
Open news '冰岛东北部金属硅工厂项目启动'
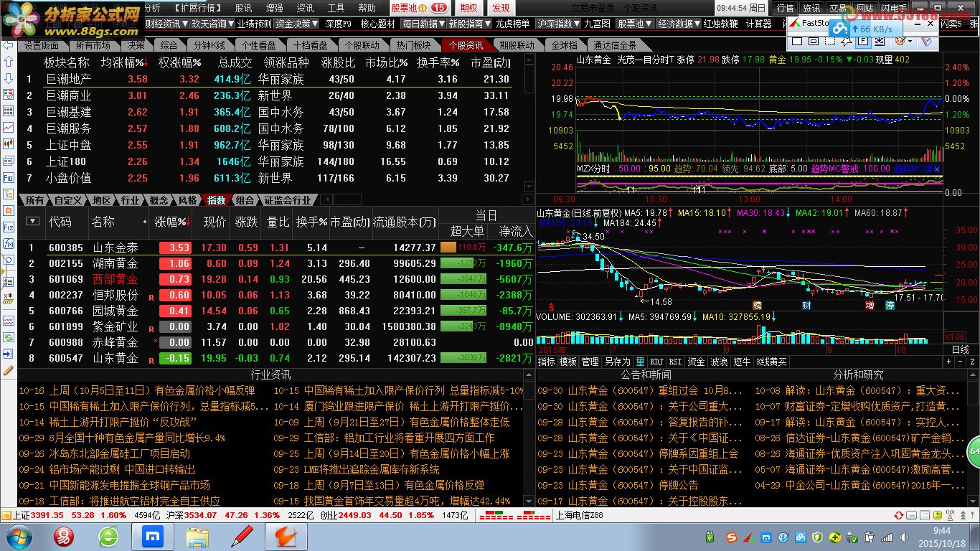pyautogui.click(x=119, y=453)
